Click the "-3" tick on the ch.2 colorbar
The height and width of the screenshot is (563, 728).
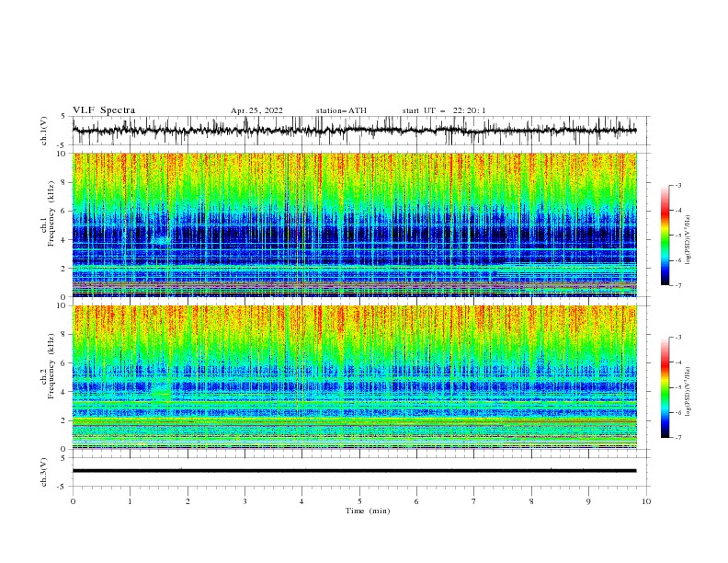click(677, 338)
